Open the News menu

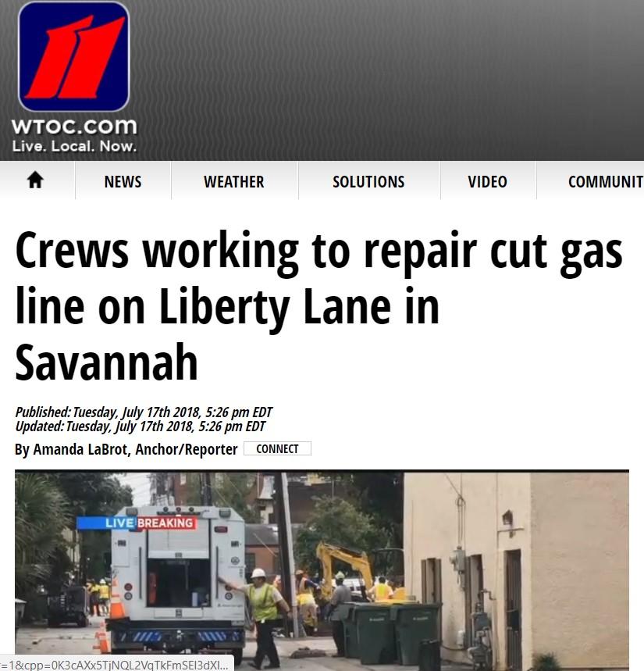click(x=123, y=182)
